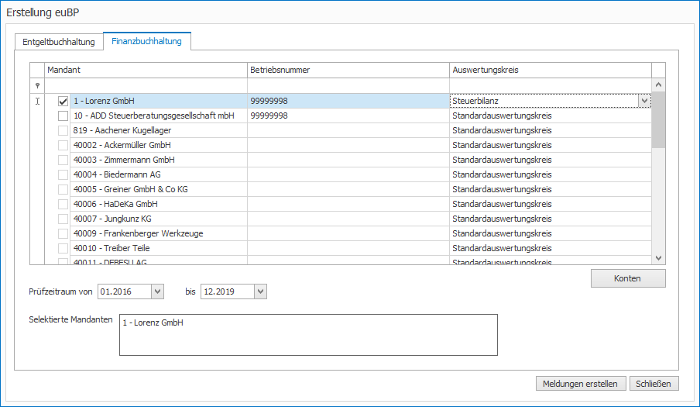This screenshot has width=700, height=407.
Task: Click the table vertical scrollbar thumb
Action: (658, 120)
